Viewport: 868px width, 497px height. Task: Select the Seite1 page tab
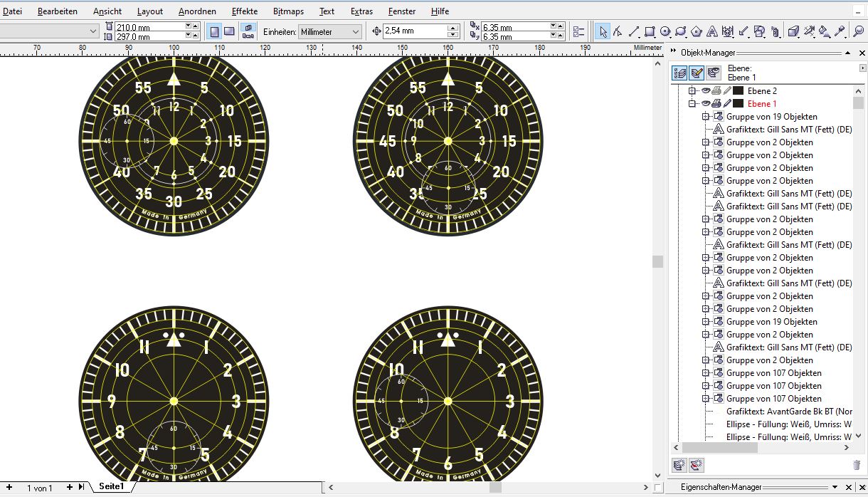[111, 486]
